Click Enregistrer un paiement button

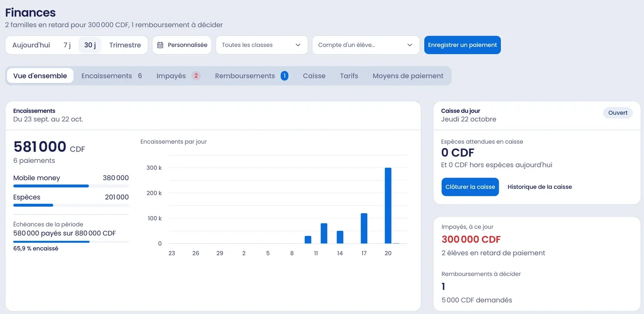[462, 45]
